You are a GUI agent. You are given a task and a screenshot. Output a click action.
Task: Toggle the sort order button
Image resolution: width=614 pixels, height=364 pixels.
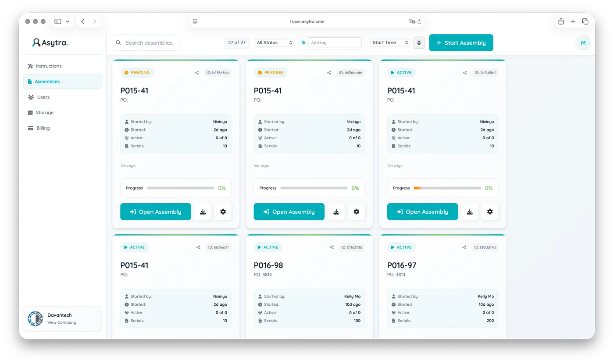[419, 42]
